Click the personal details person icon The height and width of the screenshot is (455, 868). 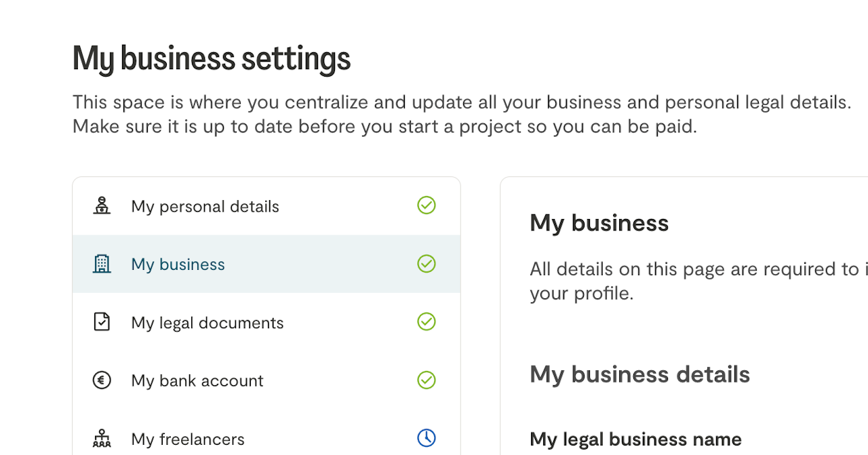[102, 205]
